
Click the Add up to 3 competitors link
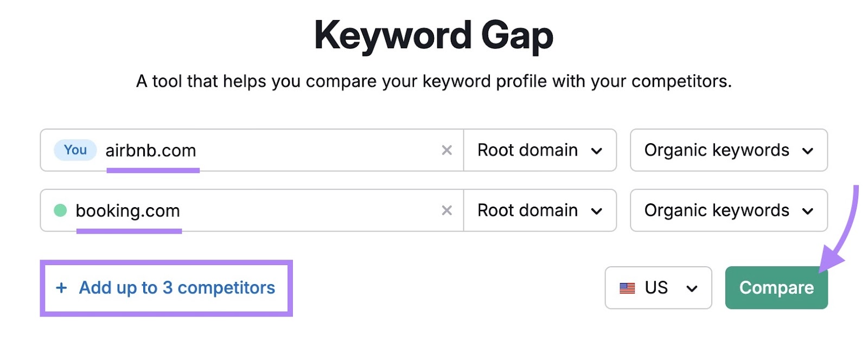174,288
